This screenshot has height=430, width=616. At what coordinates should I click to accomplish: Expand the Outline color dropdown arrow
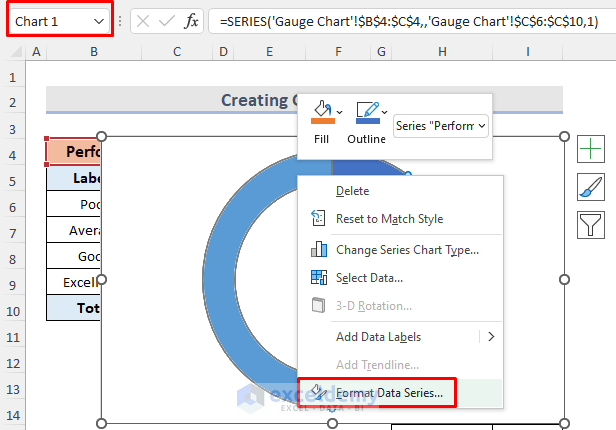click(x=385, y=112)
